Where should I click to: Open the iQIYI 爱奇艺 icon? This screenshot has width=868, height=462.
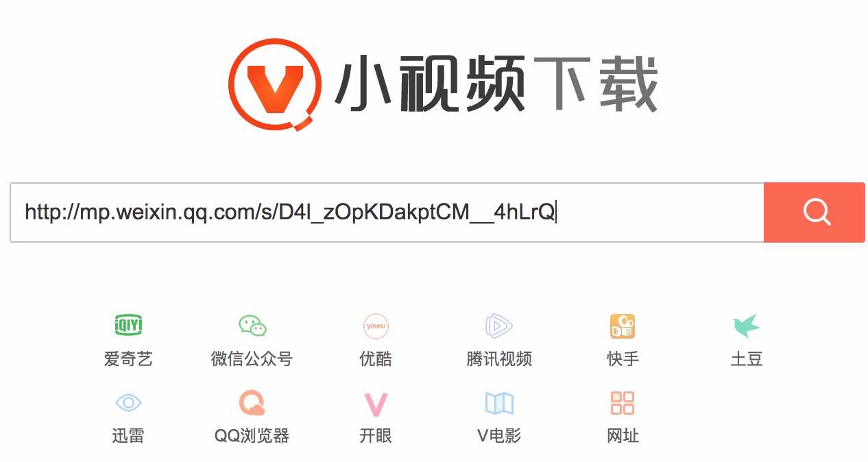tap(128, 326)
